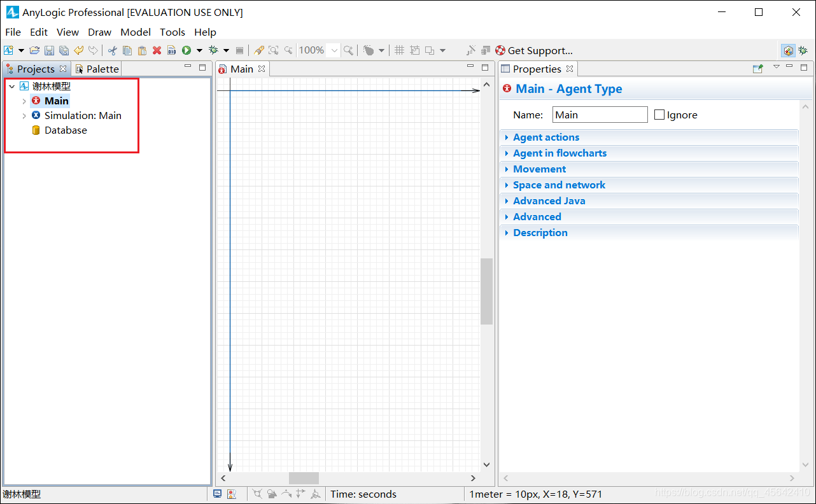Toggle the grid display icon

click(x=400, y=50)
